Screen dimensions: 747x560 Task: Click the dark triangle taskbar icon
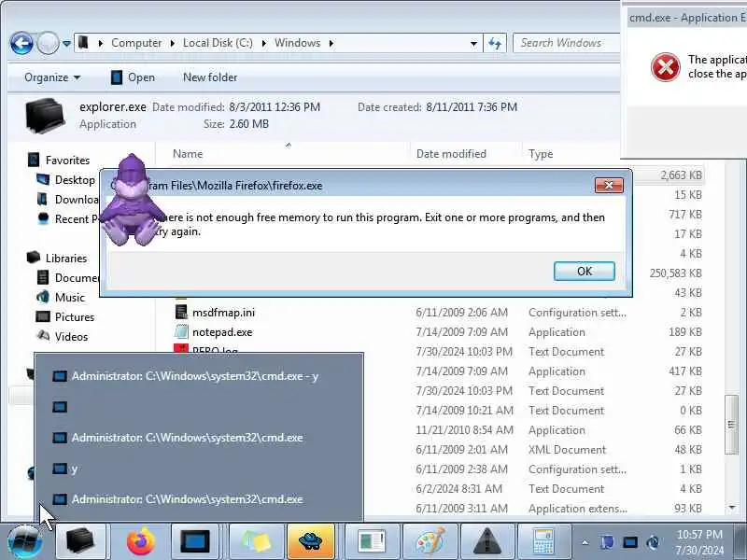coord(486,542)
